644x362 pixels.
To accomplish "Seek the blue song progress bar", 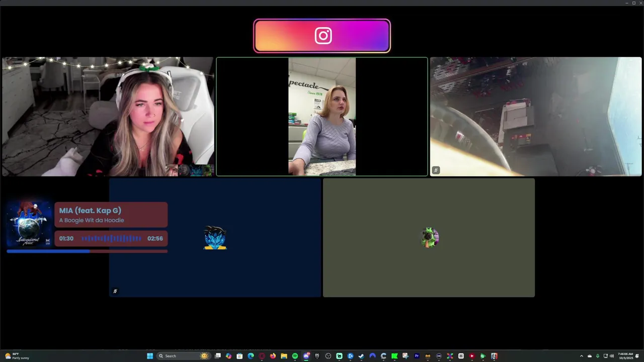I will (87, 251).
